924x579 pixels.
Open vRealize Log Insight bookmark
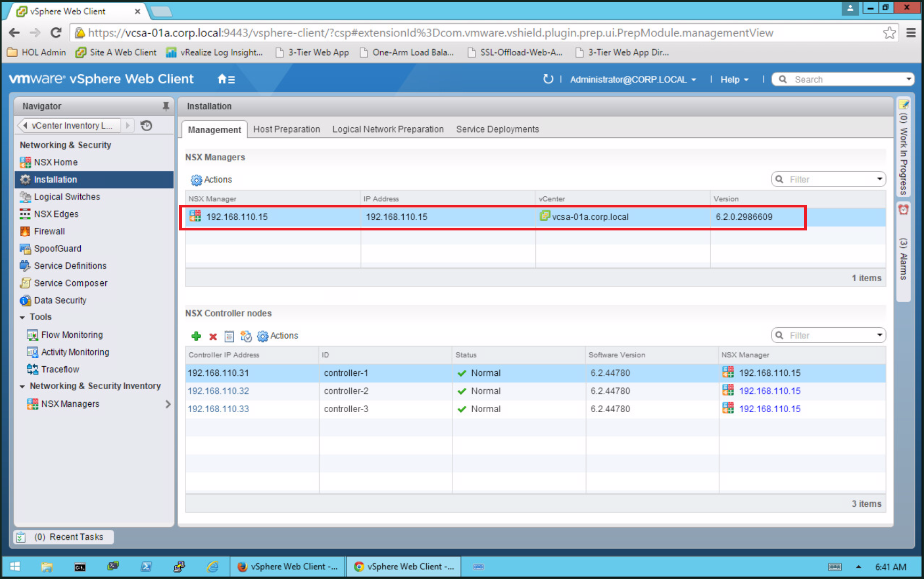coord(214,52)
